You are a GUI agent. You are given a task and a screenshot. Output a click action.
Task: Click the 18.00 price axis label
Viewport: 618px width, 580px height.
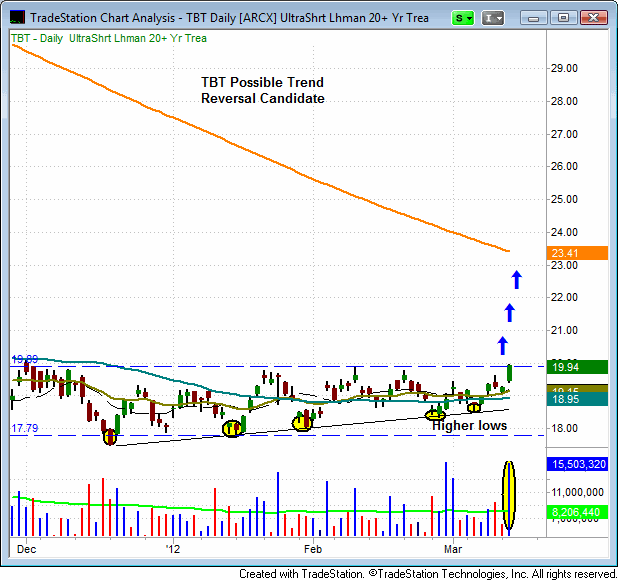click(x=564, y=428)
